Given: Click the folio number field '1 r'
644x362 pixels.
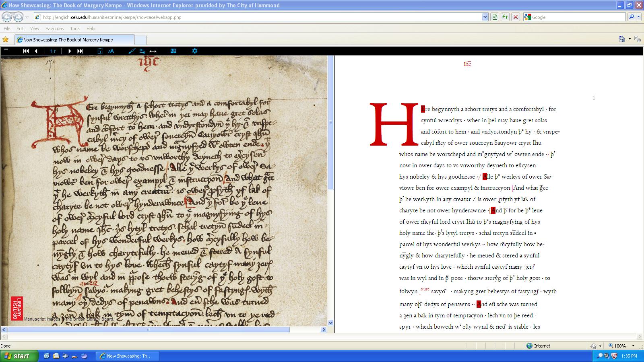Looking at the screenshot, I should 53,51.
